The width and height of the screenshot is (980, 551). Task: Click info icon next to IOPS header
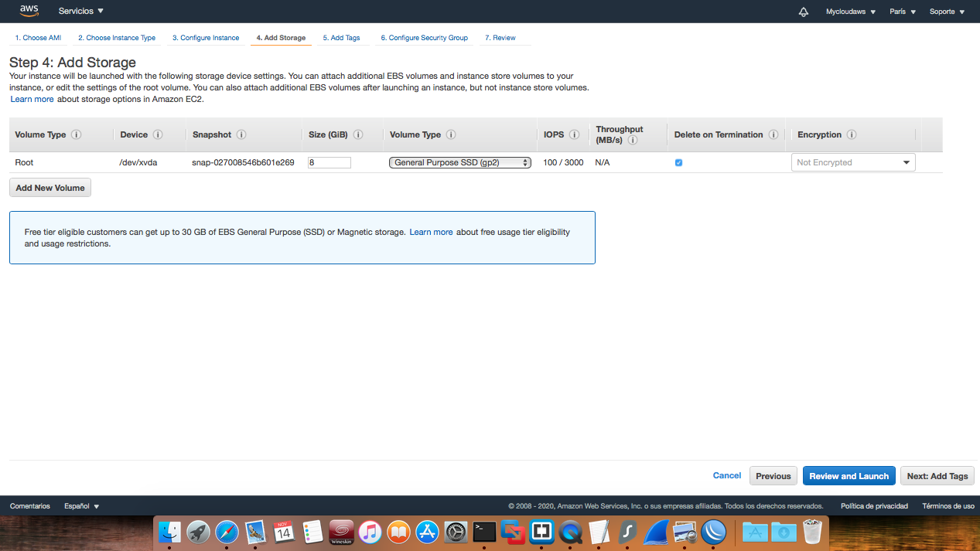(575, 134)
